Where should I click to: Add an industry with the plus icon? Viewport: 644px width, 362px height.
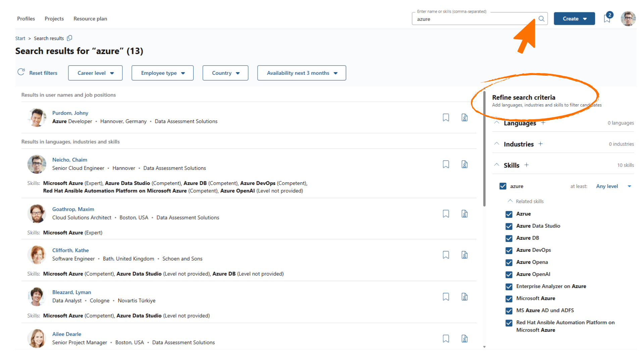pos(540,144)
